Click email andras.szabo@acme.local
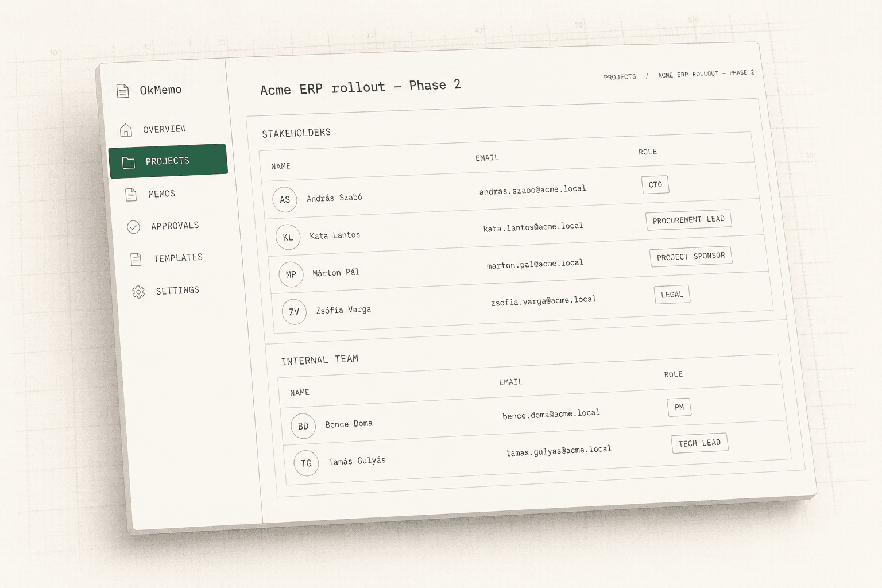This screenshot has height=588, width=882. (x=532, y=190)
